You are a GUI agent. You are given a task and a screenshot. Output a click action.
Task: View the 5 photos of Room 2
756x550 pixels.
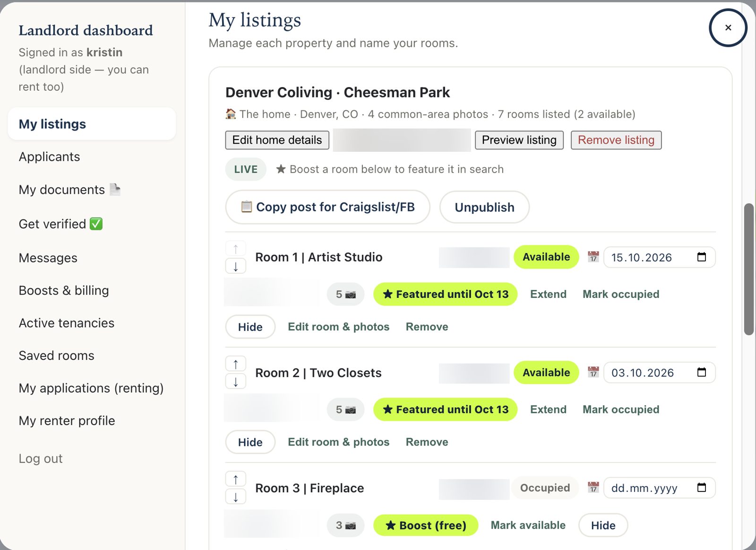[345, 410]
